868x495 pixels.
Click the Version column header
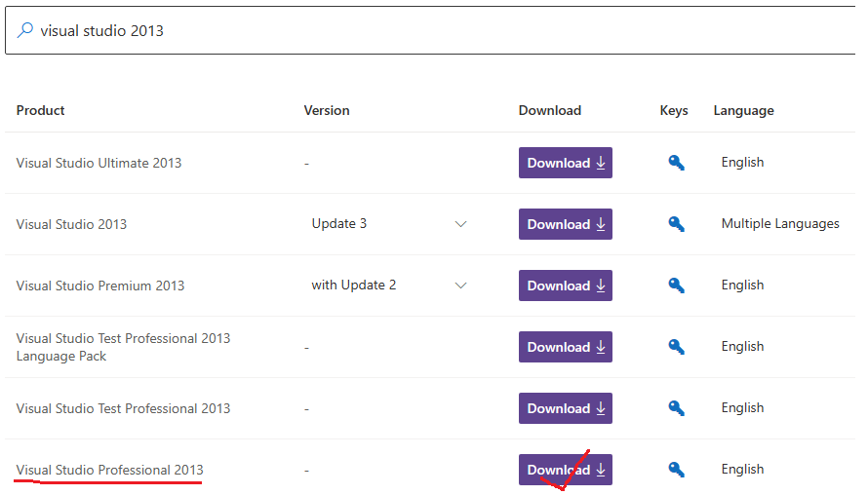(x=327, y=111)
